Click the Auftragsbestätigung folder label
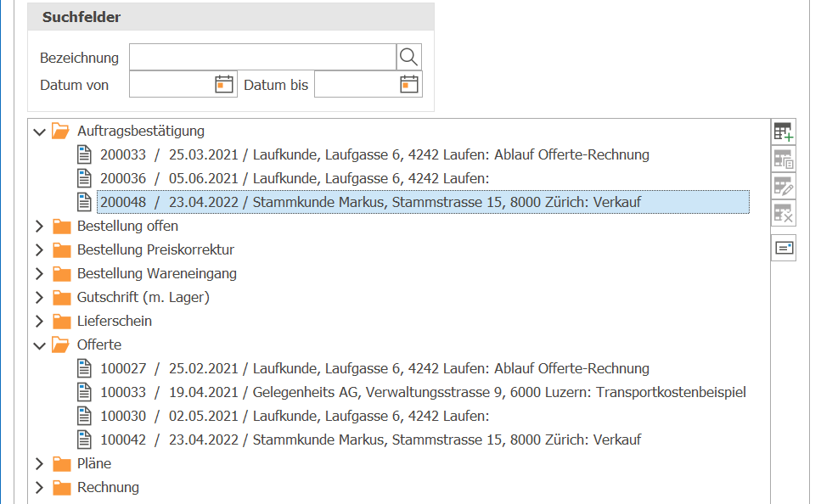The width and height of the screenshot is (821, 504). pos(141,131)
